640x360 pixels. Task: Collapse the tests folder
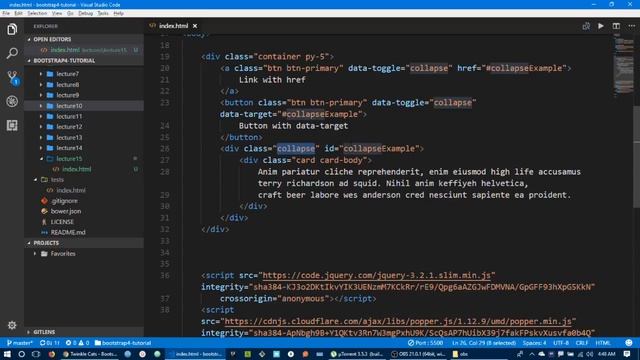pos(84,180)
